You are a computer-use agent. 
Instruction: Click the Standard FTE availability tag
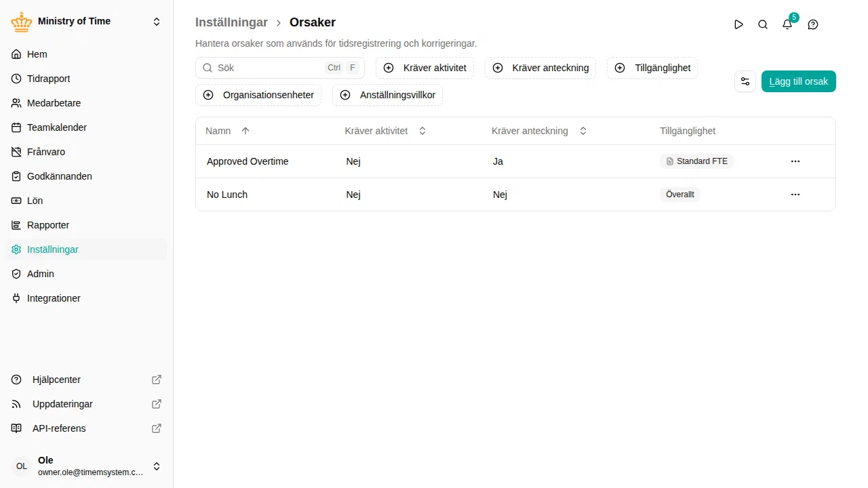point(696,161)
